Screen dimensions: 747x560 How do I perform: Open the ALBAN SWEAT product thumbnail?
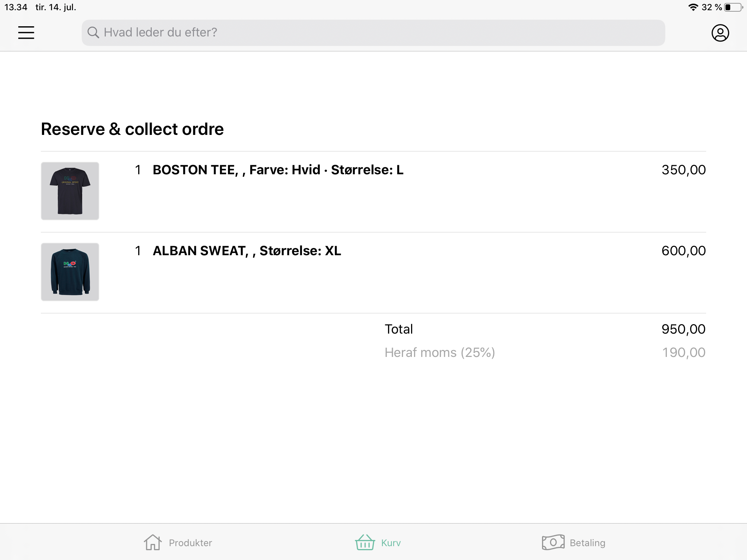click(x=70, y=272)
